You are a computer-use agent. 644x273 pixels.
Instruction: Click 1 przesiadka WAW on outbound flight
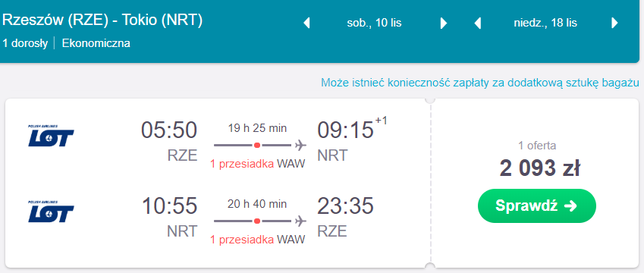257,164
